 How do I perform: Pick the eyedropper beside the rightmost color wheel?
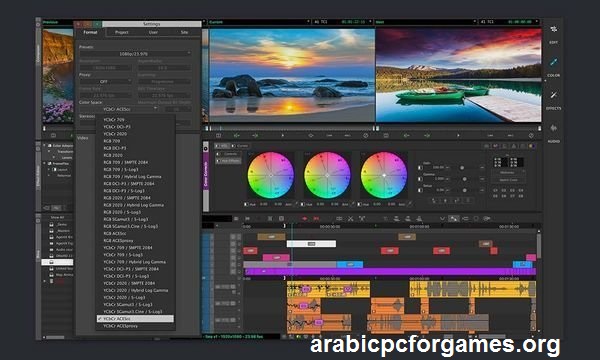pyautogui.click(x=409, y=204)
